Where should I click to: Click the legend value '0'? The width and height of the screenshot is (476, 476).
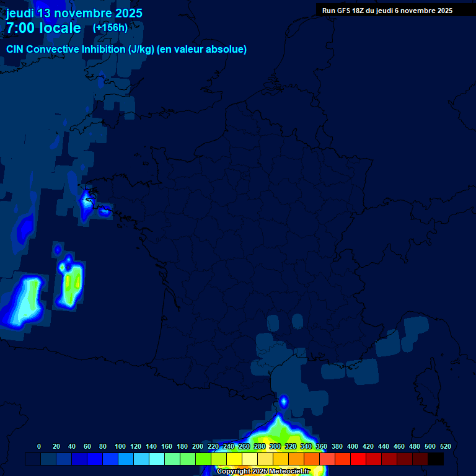(39, 446)
